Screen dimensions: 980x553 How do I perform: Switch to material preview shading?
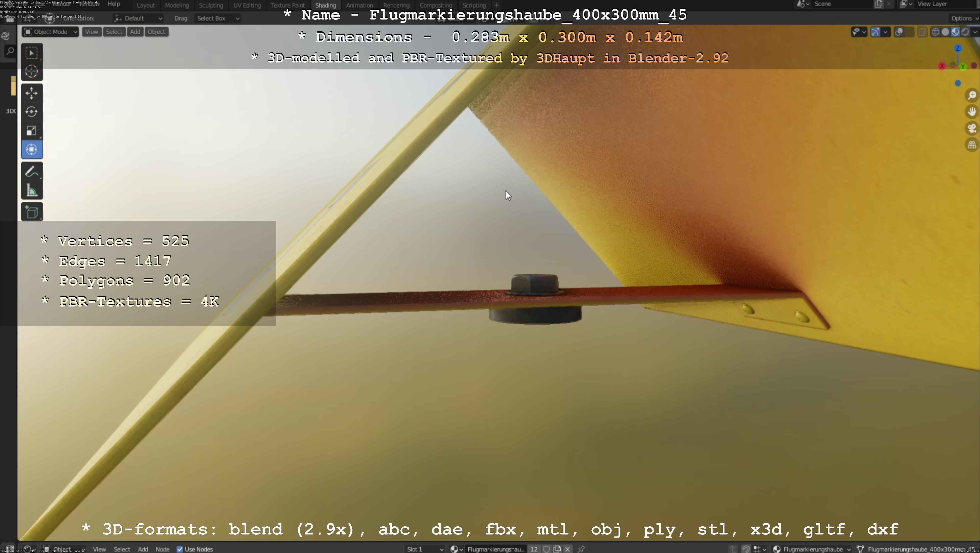pos(955,32)
